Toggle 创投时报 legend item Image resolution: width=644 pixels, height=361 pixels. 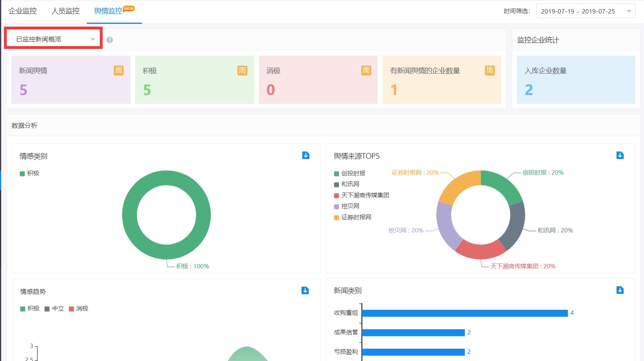coord(350,173)
